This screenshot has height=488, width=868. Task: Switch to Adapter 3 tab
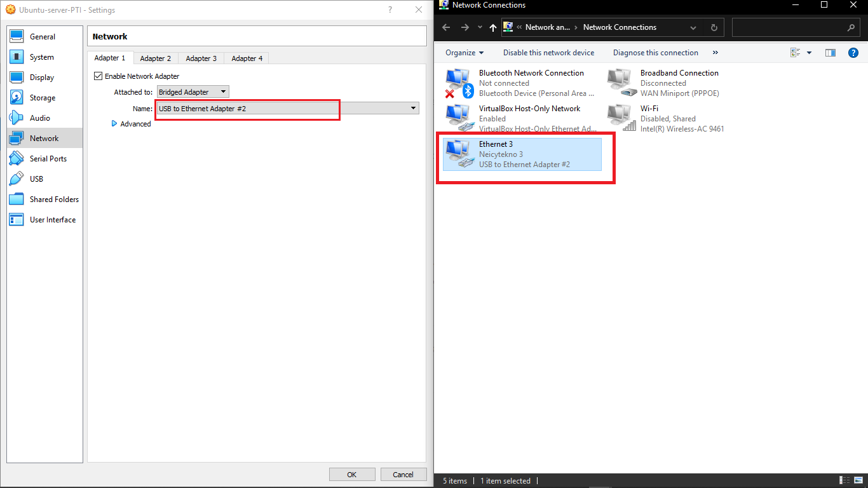pyautogui.click(x=201, y=58)
